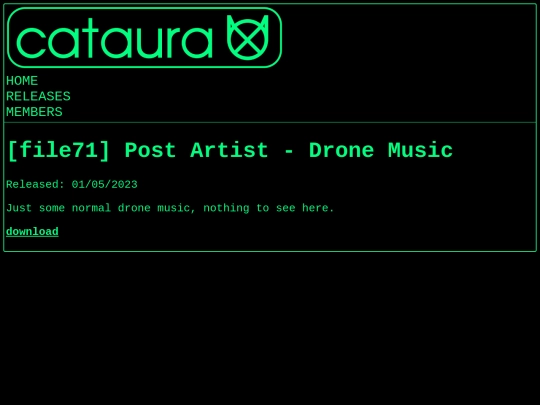540x405 pixels.
Task: Click the final "a" in cataura logo
Action: 197,43
